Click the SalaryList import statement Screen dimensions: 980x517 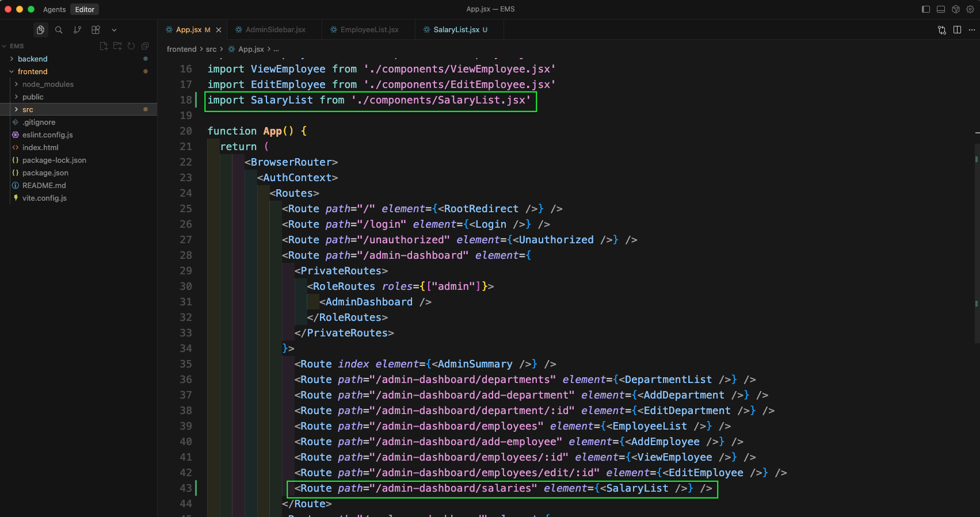pyautogui.click(x=369, y=100)
